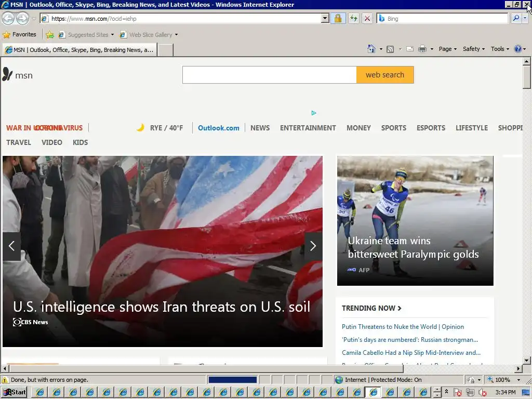This screenshot has width=532, height=399.
Task: Click the magnifier Search icon next to Bing
Action: click(x=516, y=18)
